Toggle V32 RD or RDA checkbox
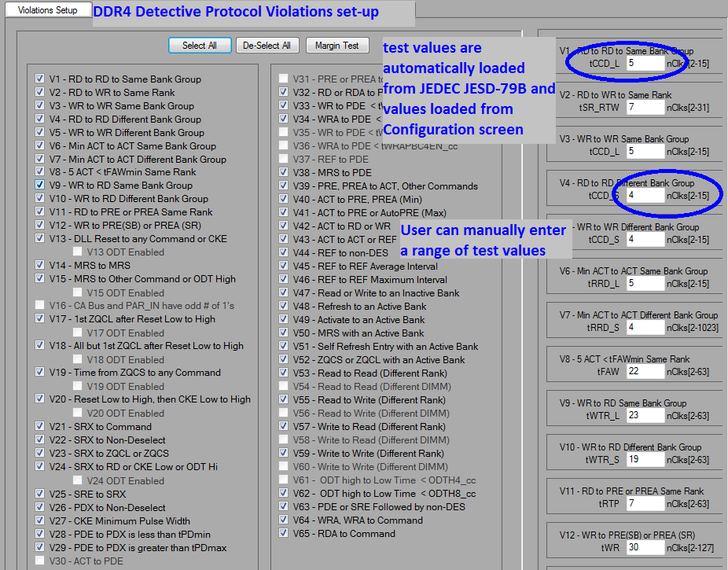 [x=283, y=92]
